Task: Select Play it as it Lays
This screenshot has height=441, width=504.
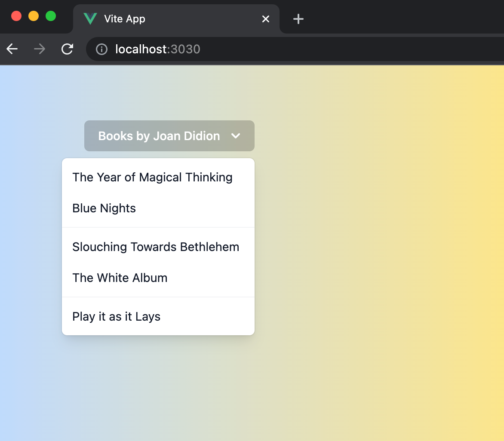Action: [116, 316]
